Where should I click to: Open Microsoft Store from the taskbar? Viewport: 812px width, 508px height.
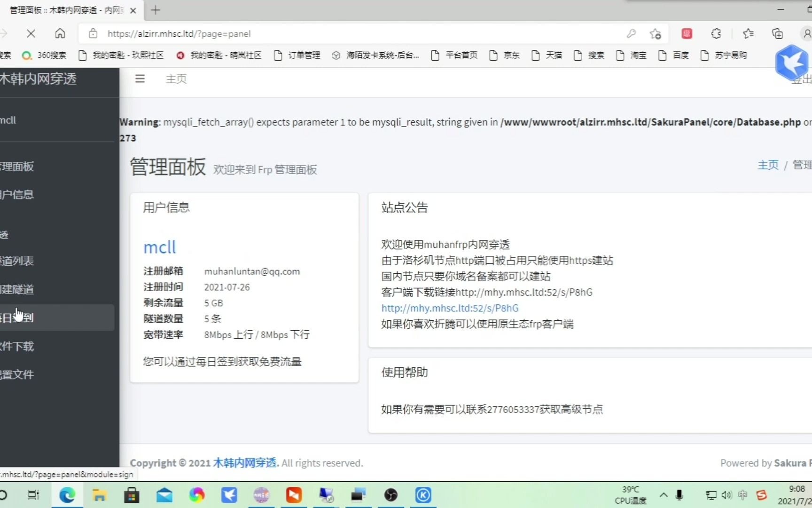[x=132, y=495]
